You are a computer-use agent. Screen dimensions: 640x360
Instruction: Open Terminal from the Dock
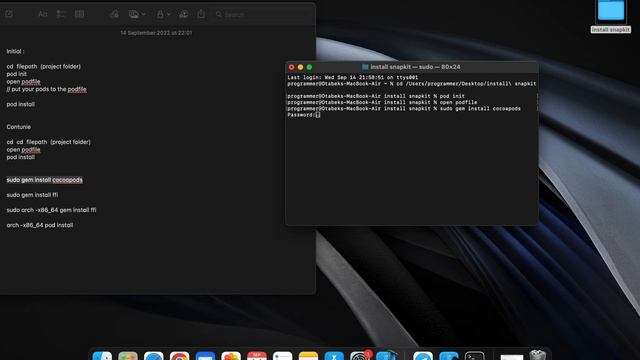click(475, 356)
